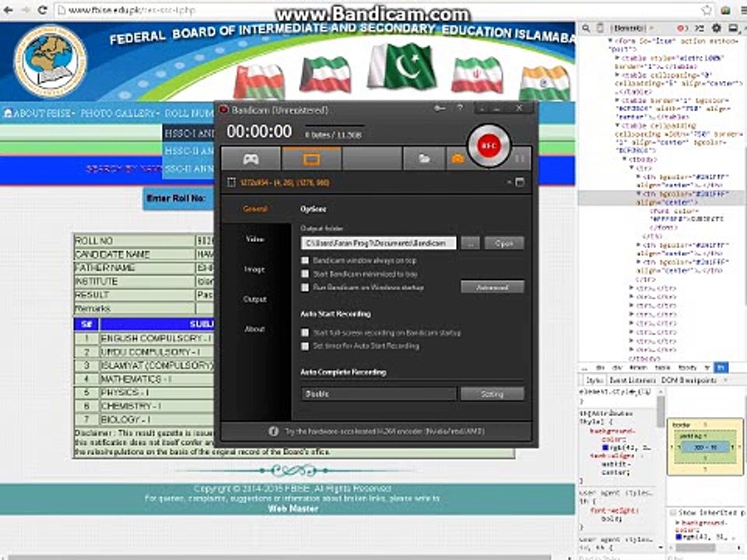Click the browser back arrow
This screenshot has height=560, width=747.
[x=9, y=10]
